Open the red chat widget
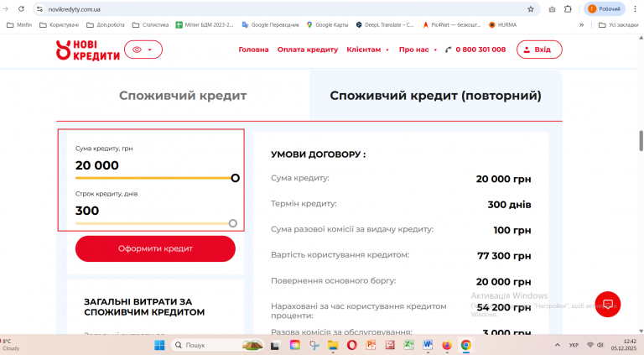644x355 pixels. point(607,304)
